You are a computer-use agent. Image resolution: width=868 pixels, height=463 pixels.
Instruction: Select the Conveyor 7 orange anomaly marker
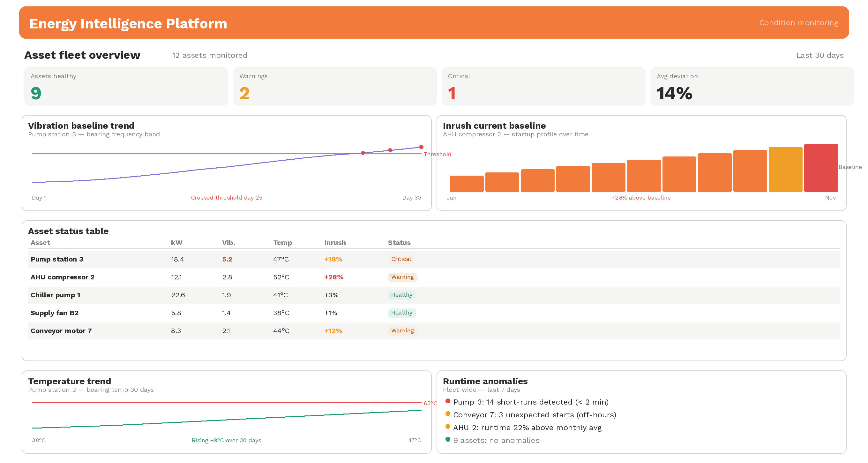448,414
